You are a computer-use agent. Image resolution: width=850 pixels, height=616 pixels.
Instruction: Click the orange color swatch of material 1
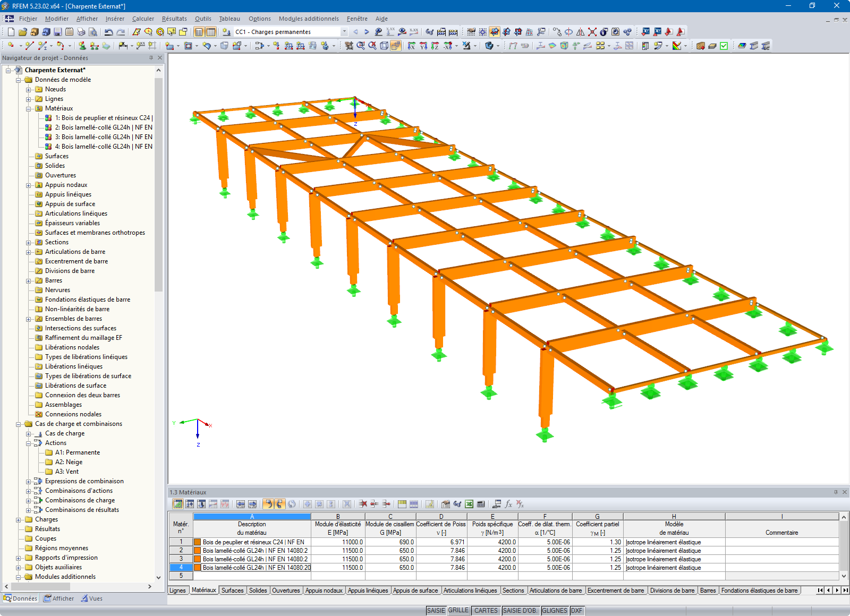point(198,542)
